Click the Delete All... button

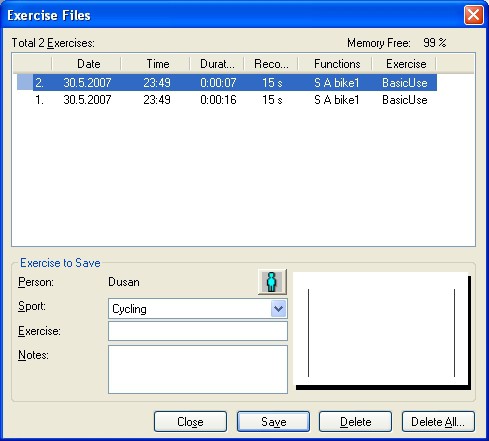(x=438, y=422)
